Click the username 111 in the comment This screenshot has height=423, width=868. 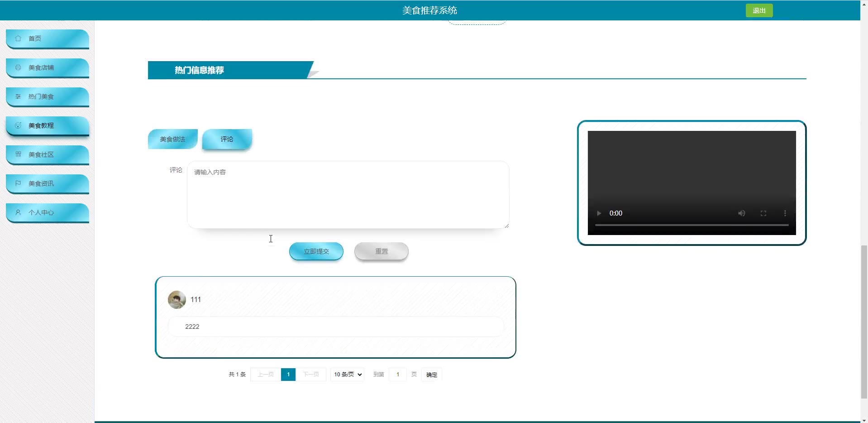[x=196, y=300]
